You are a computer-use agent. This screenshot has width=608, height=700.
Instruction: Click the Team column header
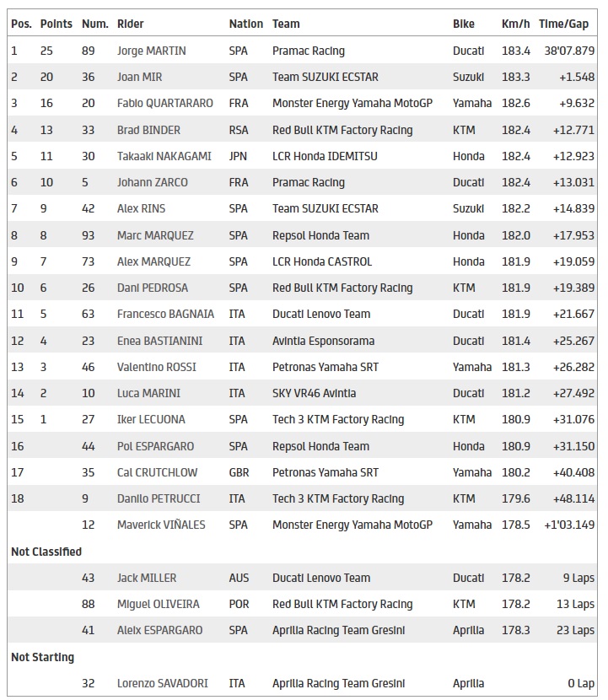(x=286, y=24)
